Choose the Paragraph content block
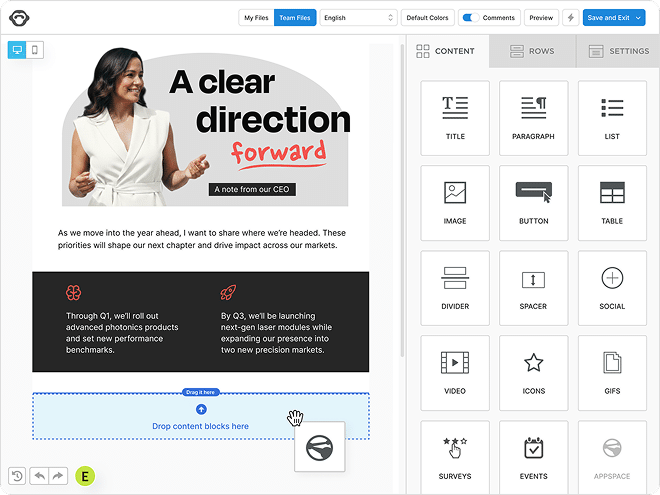660x495 pixels. tap(533, 118)
